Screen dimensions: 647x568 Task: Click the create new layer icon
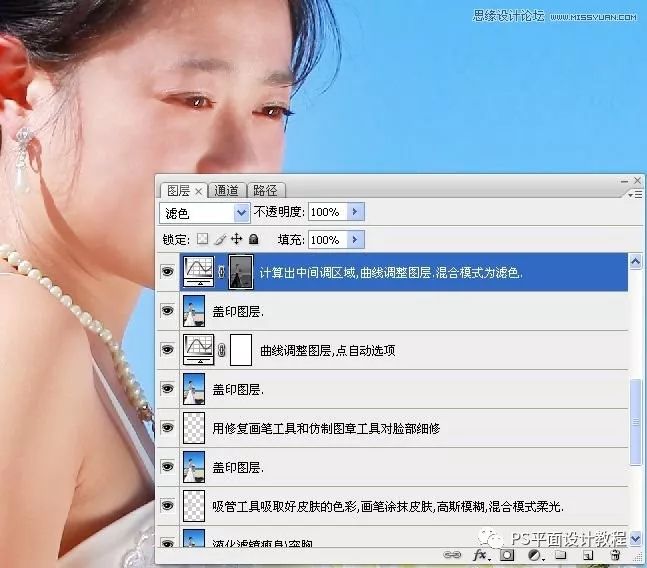pyautogui.click(x=588, y=555)
